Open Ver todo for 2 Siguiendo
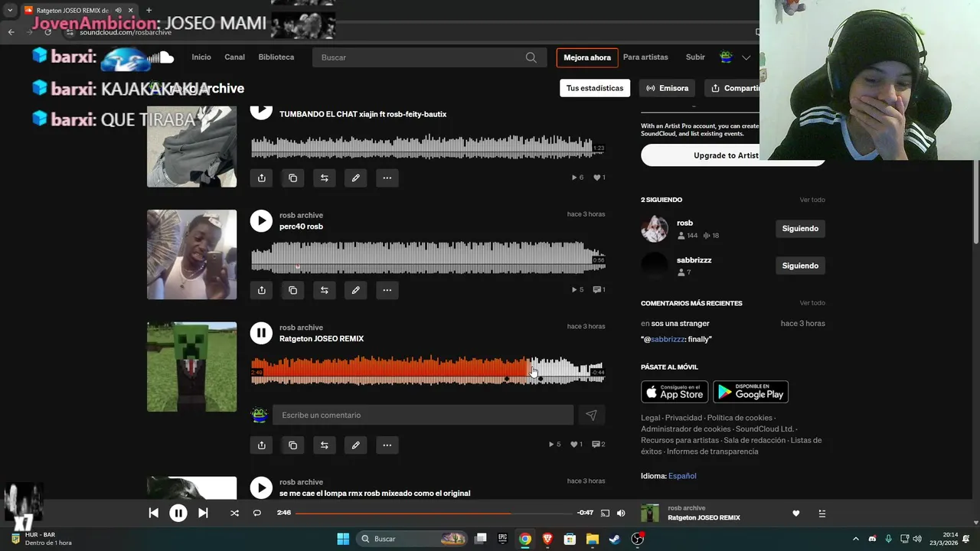Image resolution: width=980 pixels, height=551 pixels. [812, 200]
